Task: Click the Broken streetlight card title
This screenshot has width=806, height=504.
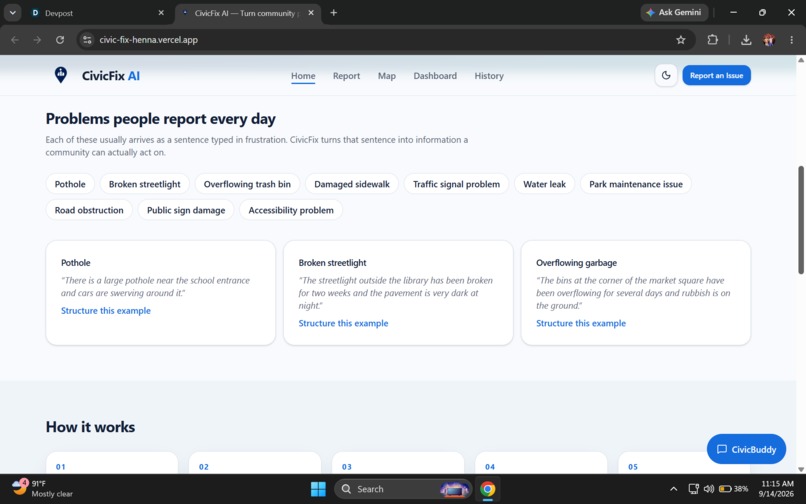Action: click(332, 262)
